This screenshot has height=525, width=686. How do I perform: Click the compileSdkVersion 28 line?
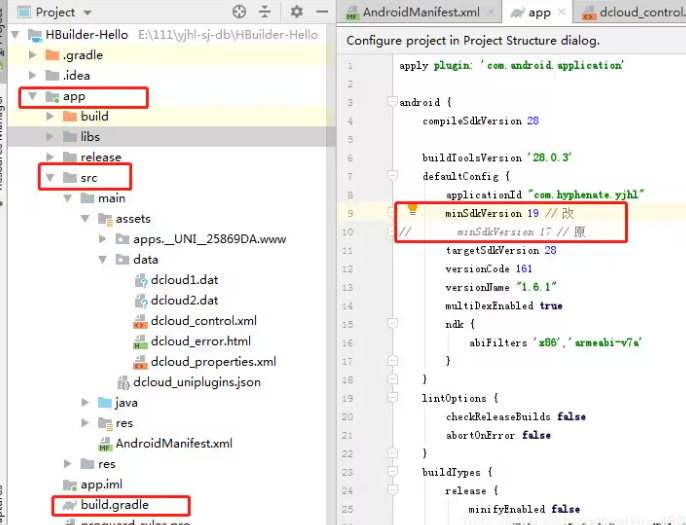tap(480, 121)
